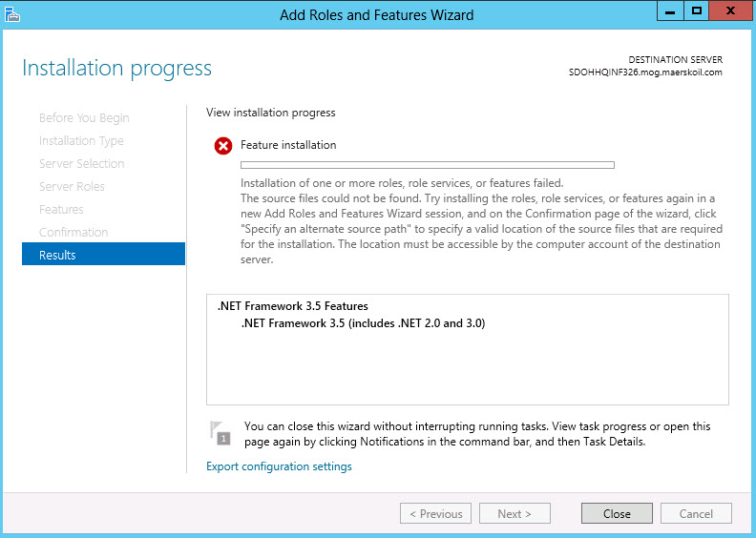756x538 pixels.
Task: Minimize the Add Roles and Features Wizard
Action: 671,10
